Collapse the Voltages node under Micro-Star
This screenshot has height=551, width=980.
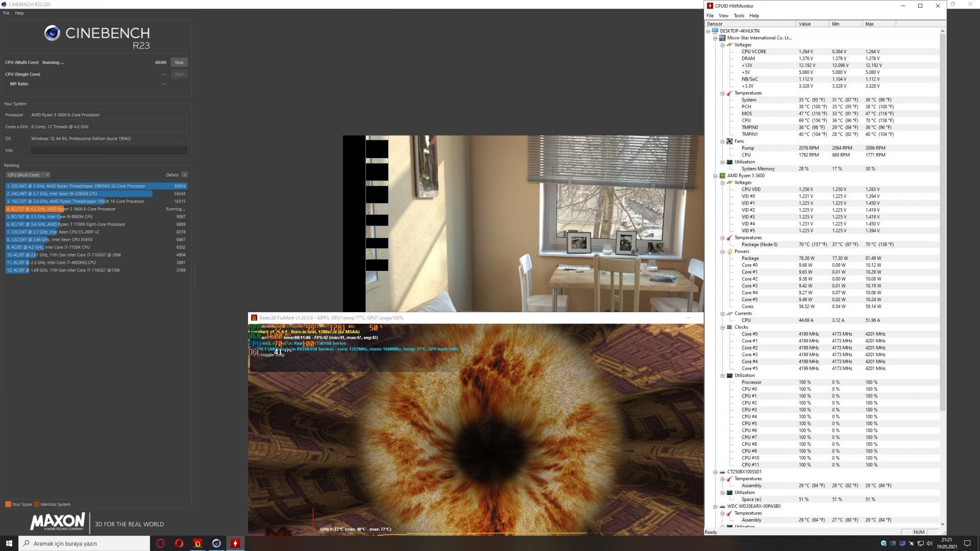(x=723, y=45)
